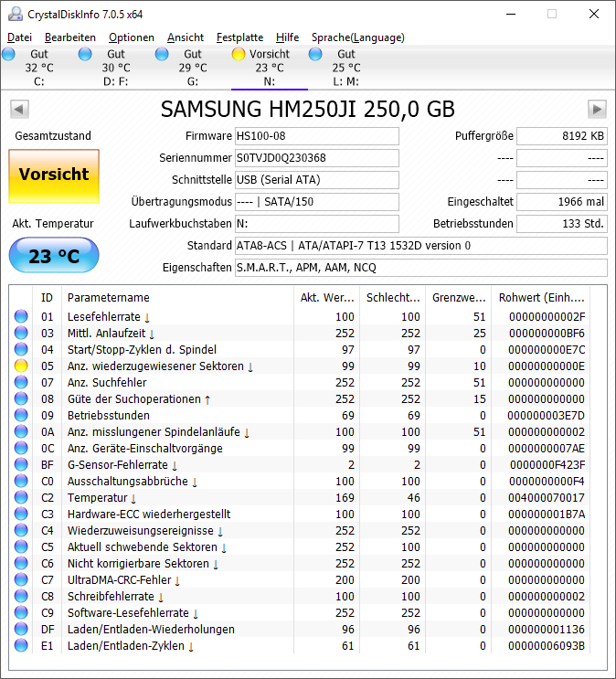Click the status orb for C2 Temperatur row
Image resolution: width=616 pixels, height=679 pixels.
tap(21, 497)
